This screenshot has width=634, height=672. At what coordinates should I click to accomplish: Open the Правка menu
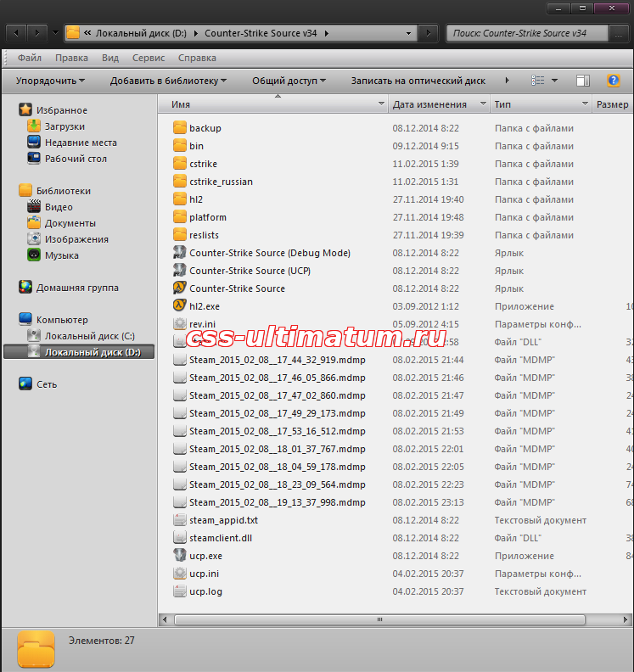[x=71, y=58]
